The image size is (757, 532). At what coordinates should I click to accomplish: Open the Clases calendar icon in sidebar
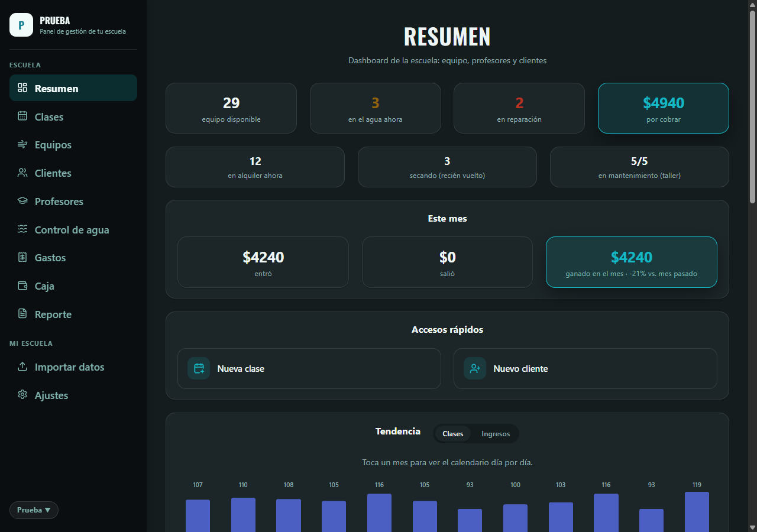coord(22,116)
